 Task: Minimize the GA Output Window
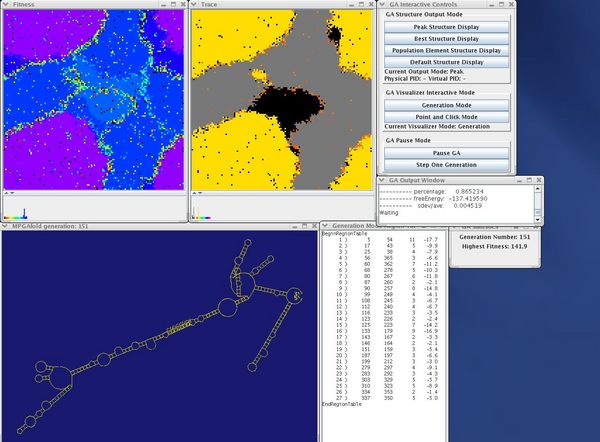click(x=516, y=179)
